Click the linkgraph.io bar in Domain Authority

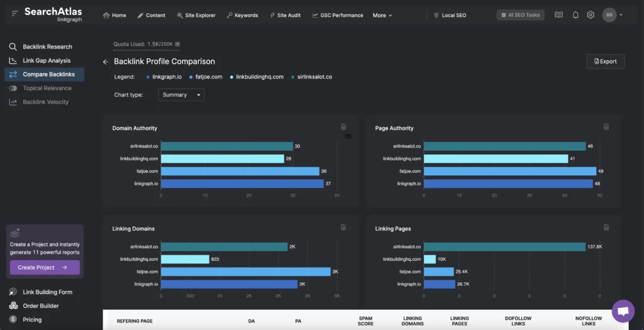[242, 184]
